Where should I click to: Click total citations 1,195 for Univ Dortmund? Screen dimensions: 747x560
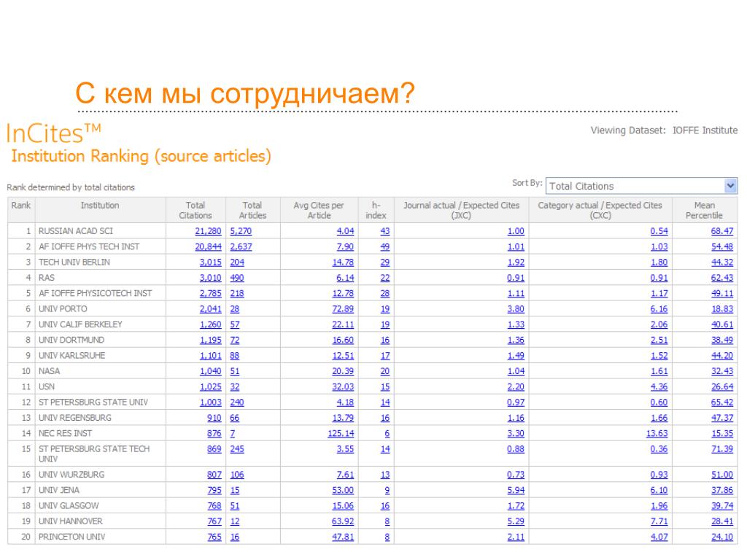click(x=211, y=340)
